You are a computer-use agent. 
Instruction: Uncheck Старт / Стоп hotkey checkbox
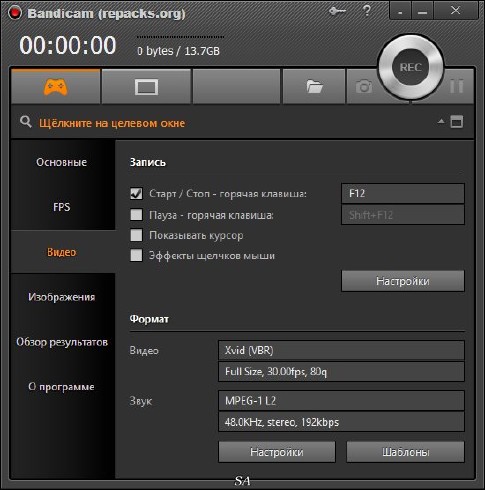coord(136,194)
